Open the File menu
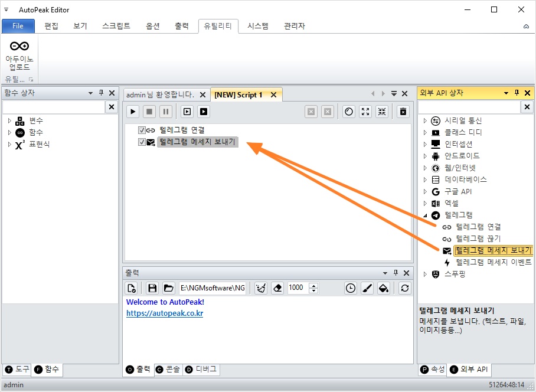 tap(18, 26)
